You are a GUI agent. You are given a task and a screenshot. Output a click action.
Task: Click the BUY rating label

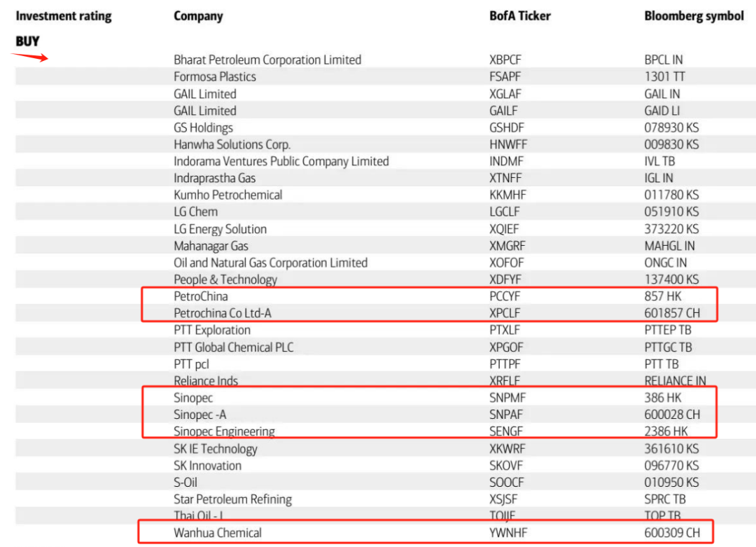[28, 41]
